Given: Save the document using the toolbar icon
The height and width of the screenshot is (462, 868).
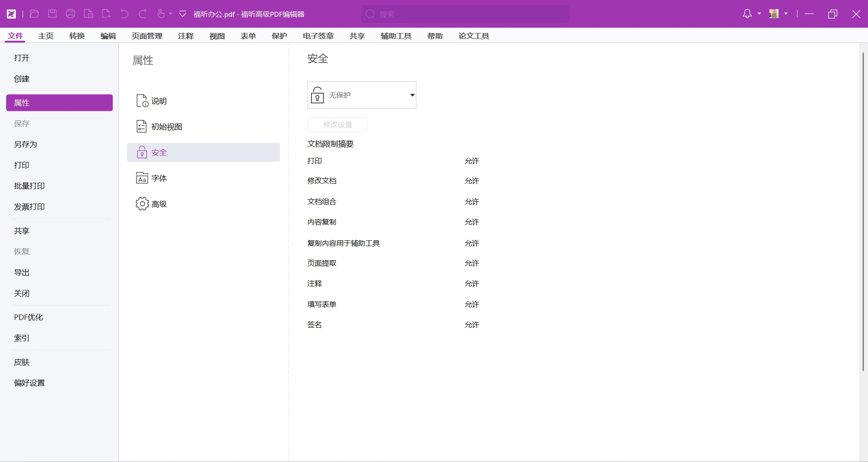Looking at the screenshot, I should pos(52,14).
